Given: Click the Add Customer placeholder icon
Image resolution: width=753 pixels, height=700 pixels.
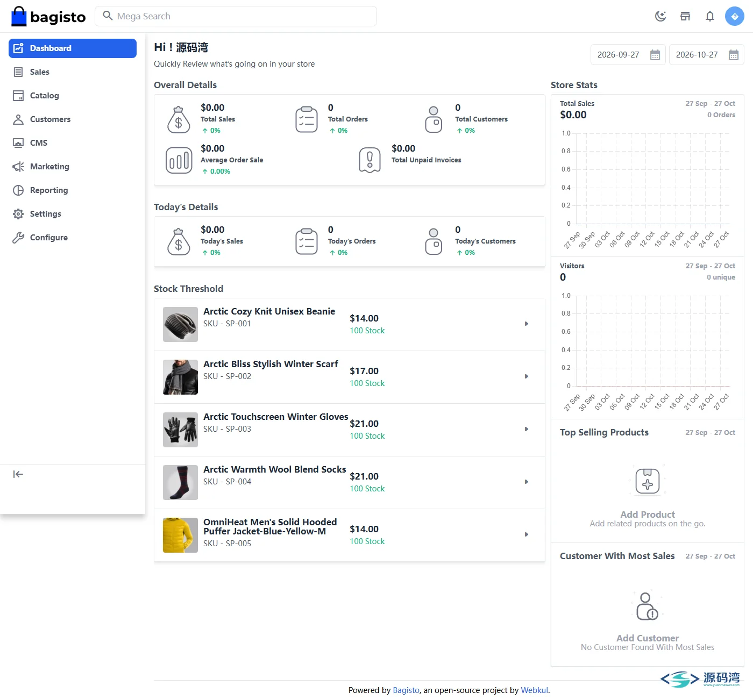Looking at the screenshot, I should tap(648, 605).
